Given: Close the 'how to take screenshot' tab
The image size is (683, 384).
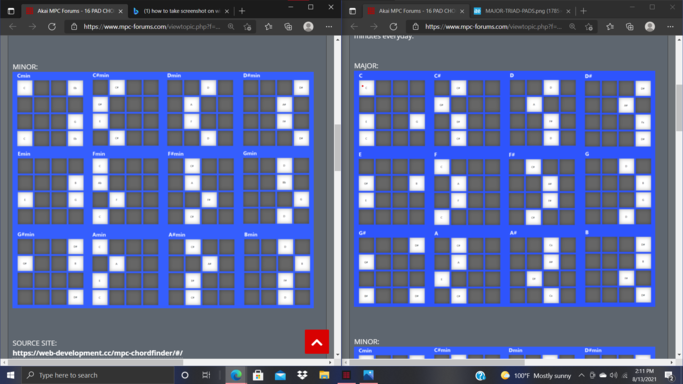Looking at the screenshot, I should point(227,11).
